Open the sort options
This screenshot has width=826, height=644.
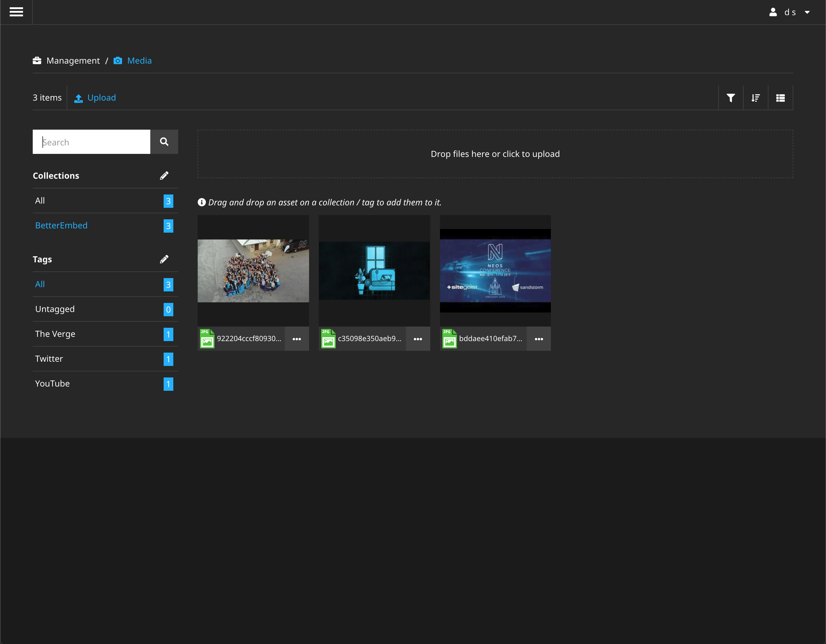756,98
